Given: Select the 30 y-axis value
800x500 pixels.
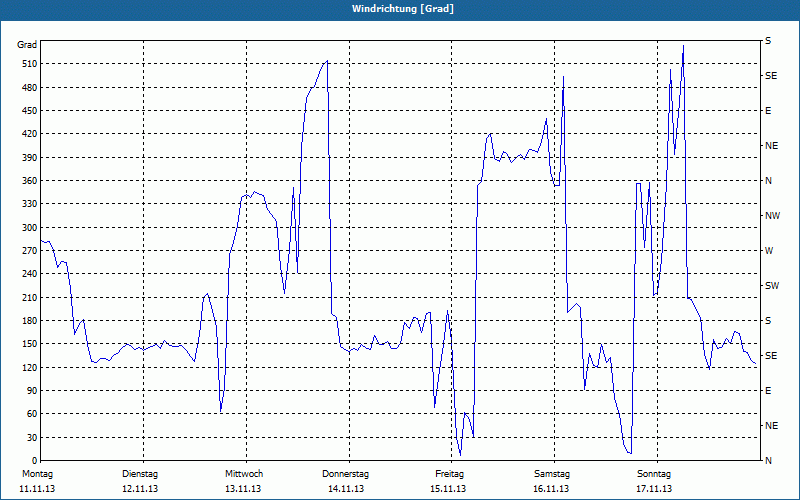Looking at the screenshot, I should pos(32,438).
